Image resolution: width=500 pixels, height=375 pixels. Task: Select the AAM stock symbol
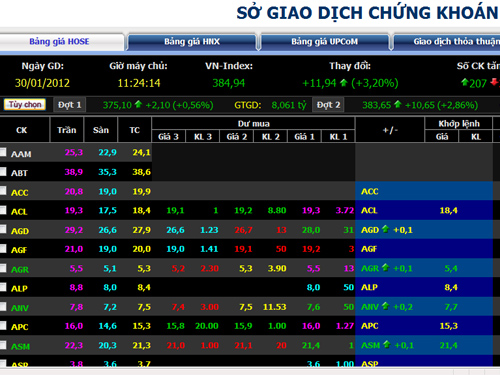(x=21, y=154)
